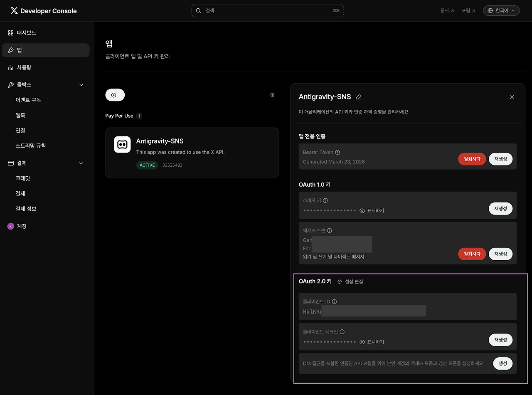Click the ACTIVE status badge
The height and width of the screenshot is (395, 532).
147,165
